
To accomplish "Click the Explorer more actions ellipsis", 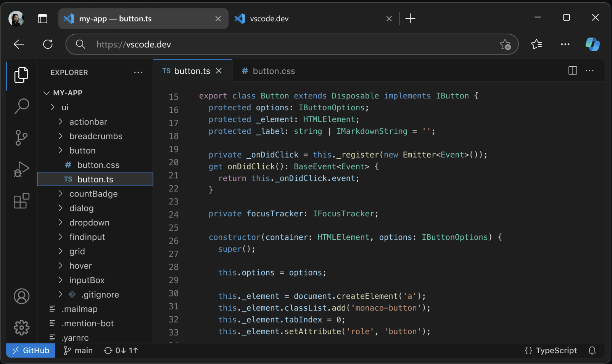I will pyautogui.click(x=138, y=72).
